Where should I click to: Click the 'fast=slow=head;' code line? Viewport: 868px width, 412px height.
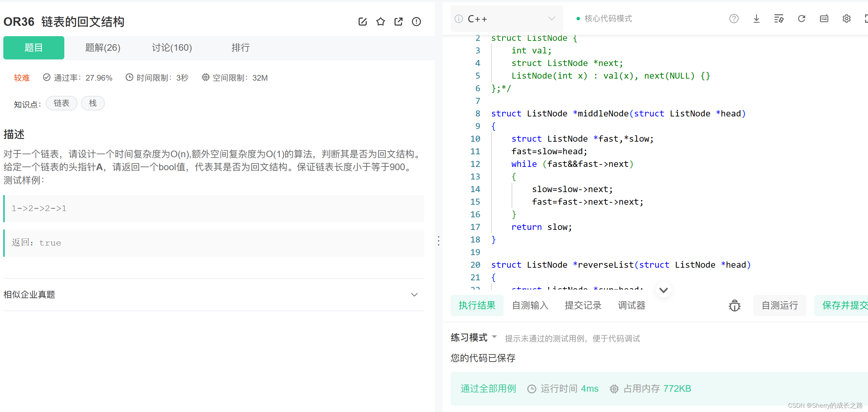coord(549,152)
